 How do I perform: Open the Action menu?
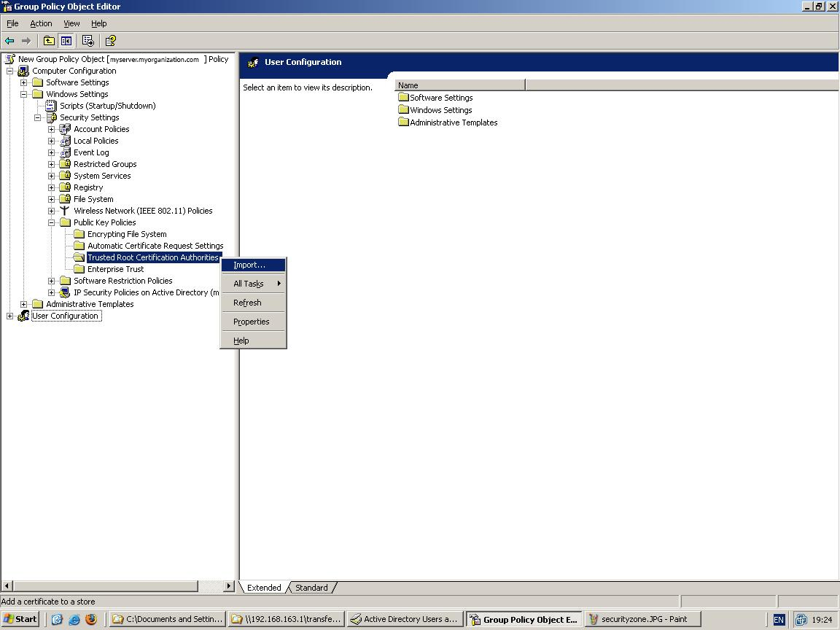[x=41, y=23]
